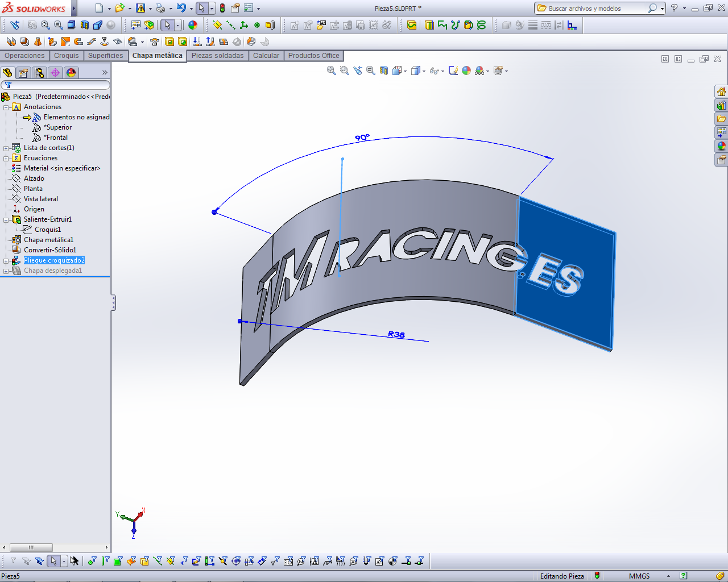
Task: Expand the Pliegue croquizado2 node
Action: tap(6, 260)
